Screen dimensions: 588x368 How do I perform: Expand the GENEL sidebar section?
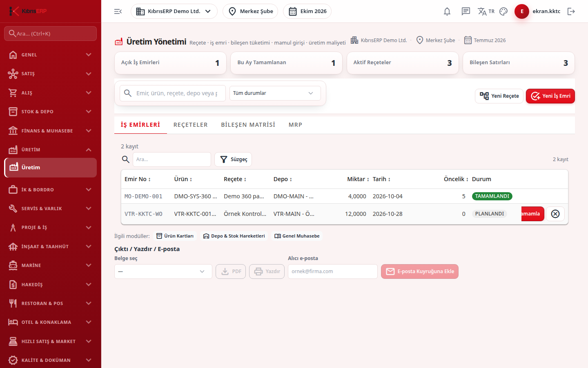point(51,55)
